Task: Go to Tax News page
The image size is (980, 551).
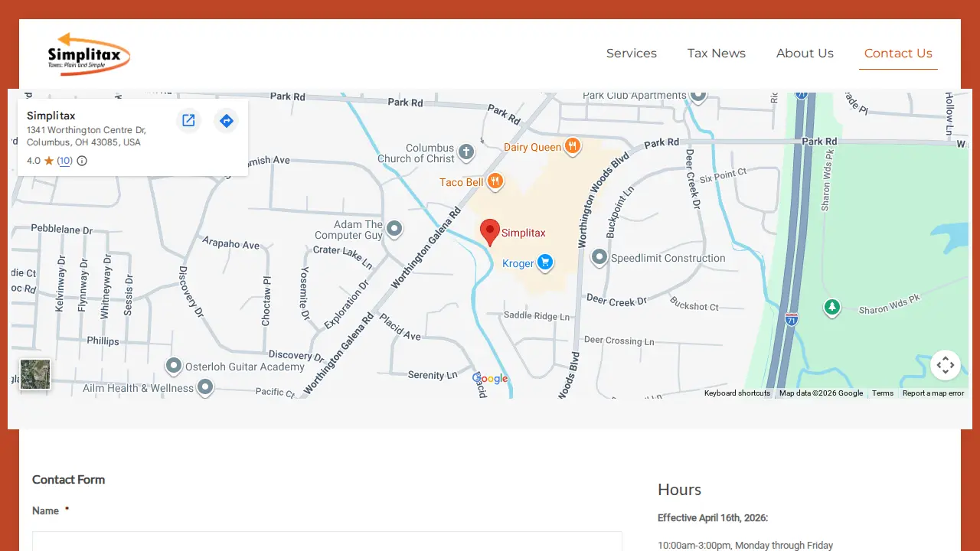Action: pos(717,54)
